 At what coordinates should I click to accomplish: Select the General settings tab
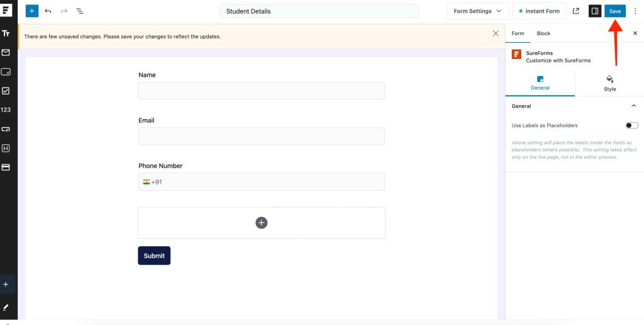(540, 83)
